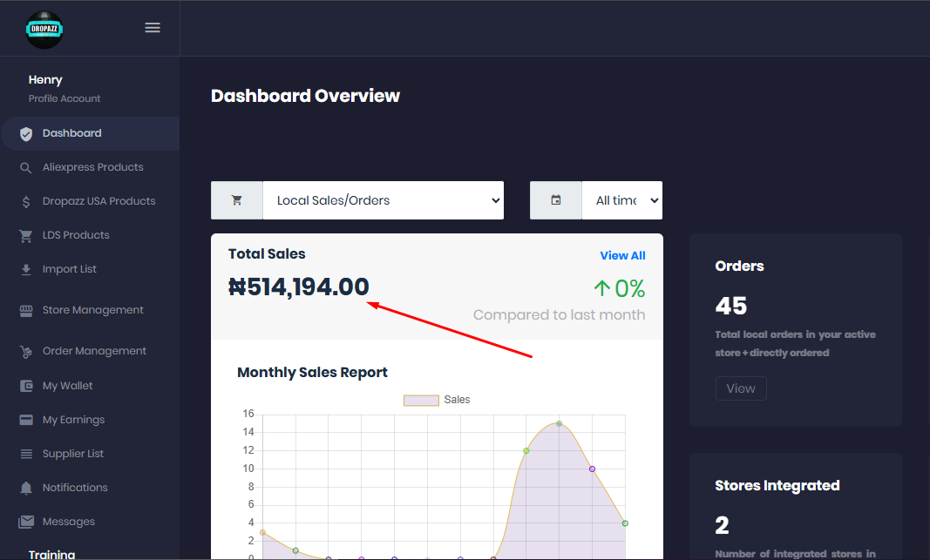Open Henry's Profile Account

(x=64, y=98)
